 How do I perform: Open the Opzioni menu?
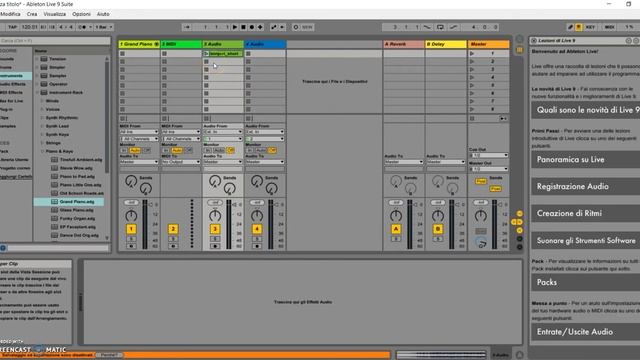81,14
